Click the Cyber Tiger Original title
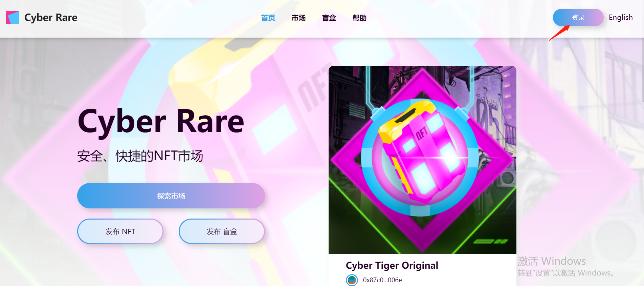Image resolution: width=644 pixels, height=286 pixels. coord(392,265)
